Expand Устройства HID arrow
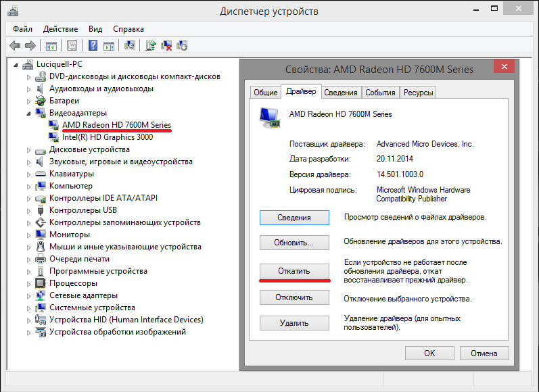This screenshot has height=392, width=539. pyautogui.click(x=28, y=320)
